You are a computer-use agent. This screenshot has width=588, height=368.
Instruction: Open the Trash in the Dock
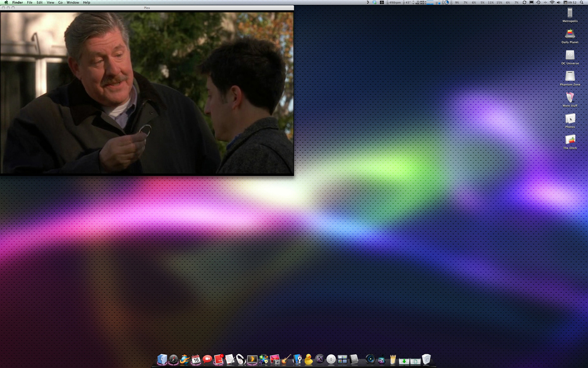click(426, 359)
